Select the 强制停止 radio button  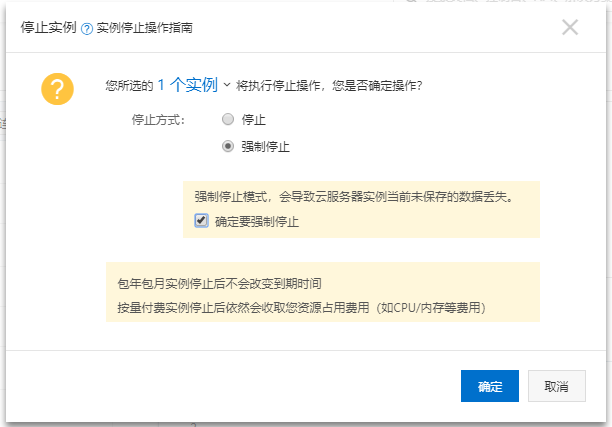coord(228,146)
